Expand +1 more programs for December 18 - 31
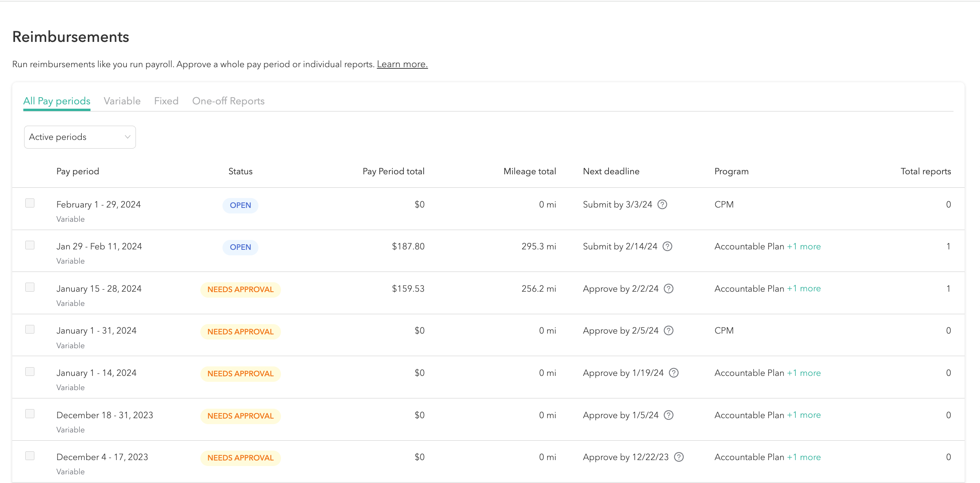Image resolution: width=980 pixels, height=483 pixels. [x=804, y=415]
